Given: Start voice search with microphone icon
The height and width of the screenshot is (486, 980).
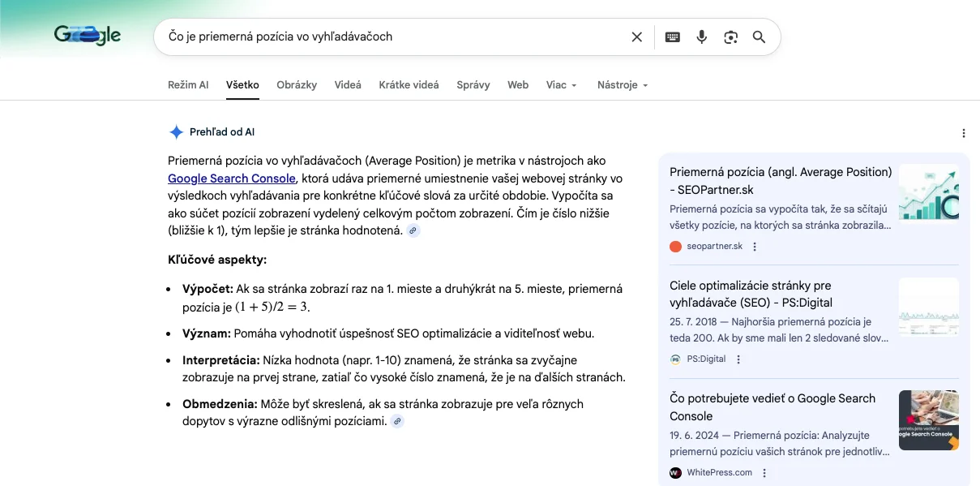Looking at the screenshot, I should (702, 37).
